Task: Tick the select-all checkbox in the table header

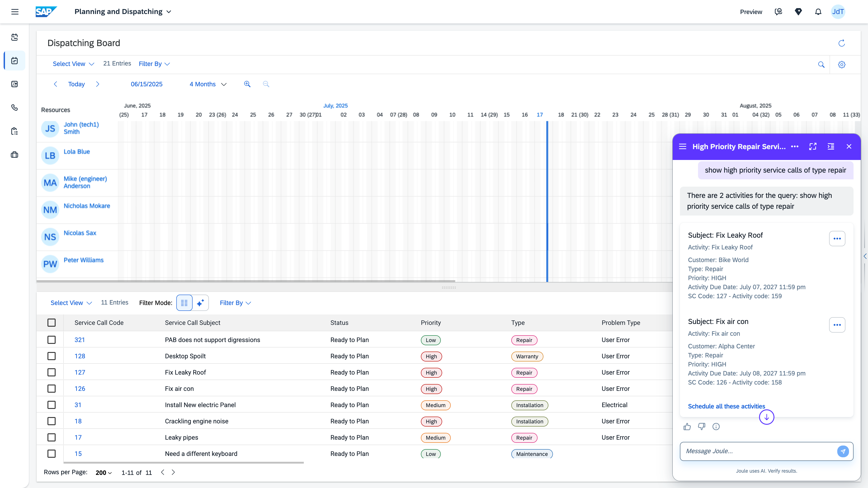Action: 52,323
